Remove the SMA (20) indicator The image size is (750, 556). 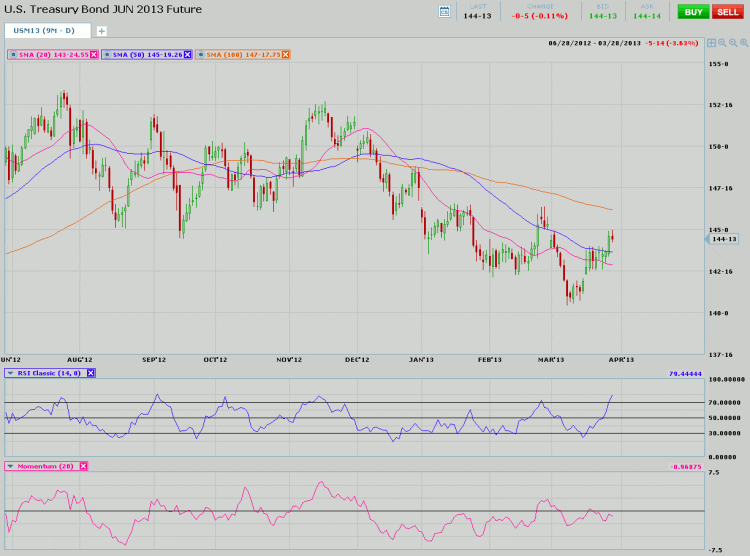pos(94,54)
